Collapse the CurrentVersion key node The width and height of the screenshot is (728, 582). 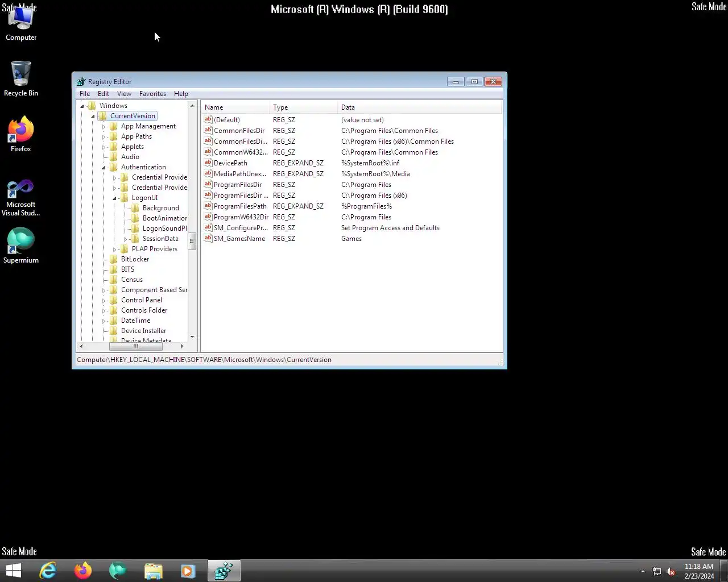93,117
